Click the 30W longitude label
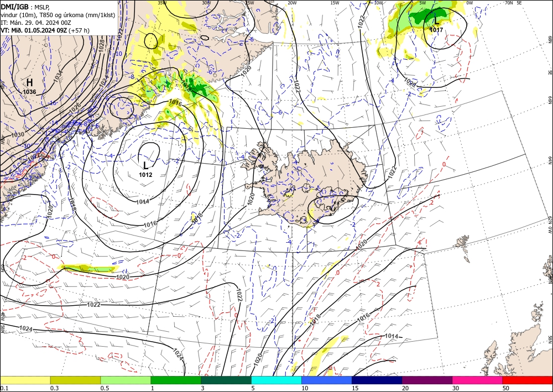Image resolution: width=553 pixels, height=392 pixels. 206,3
